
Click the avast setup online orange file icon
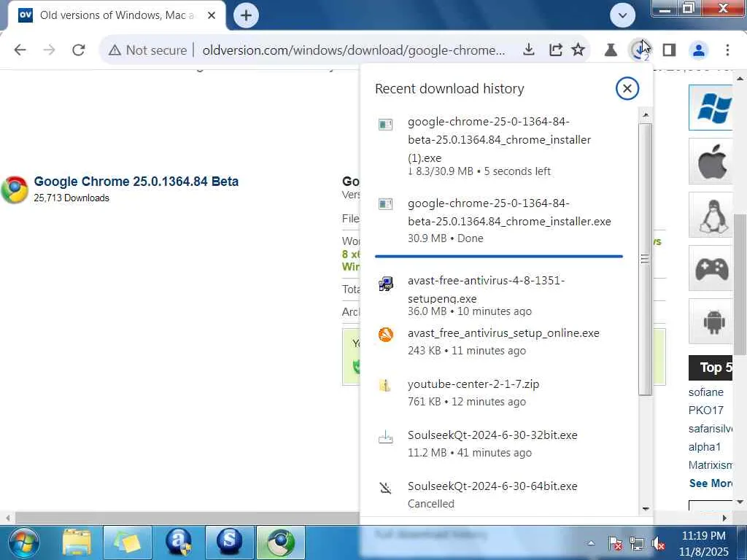(385, 335)
